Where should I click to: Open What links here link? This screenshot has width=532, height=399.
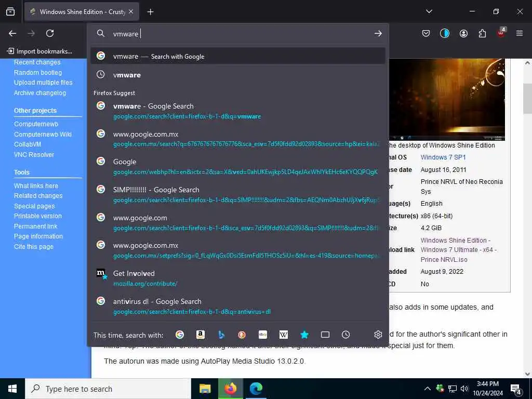[36, 185]
